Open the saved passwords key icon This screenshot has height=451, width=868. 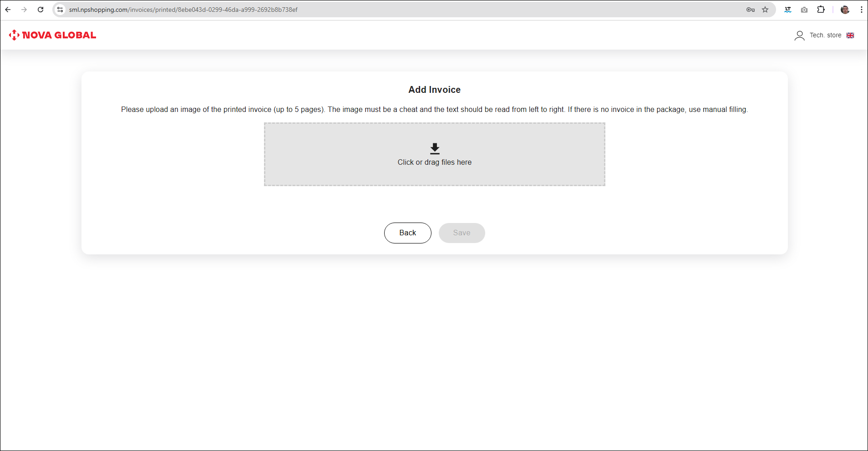[751, 10]
